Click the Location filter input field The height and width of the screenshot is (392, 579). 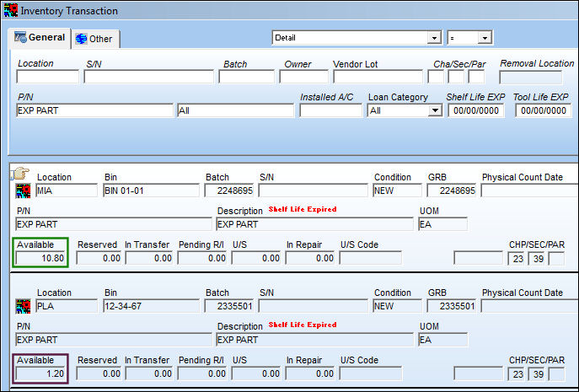click(48, 77)
